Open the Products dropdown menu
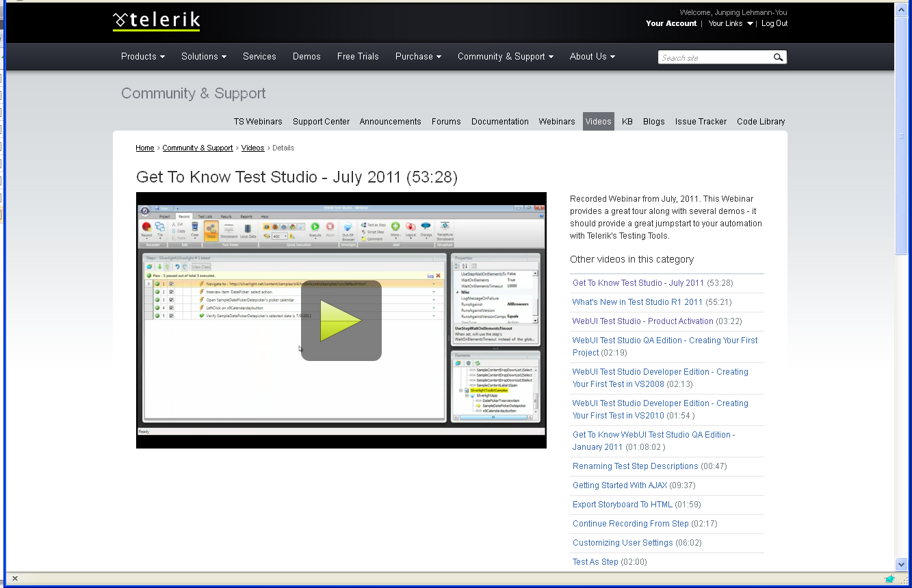 pyautogui.click(x=143, y=57)
